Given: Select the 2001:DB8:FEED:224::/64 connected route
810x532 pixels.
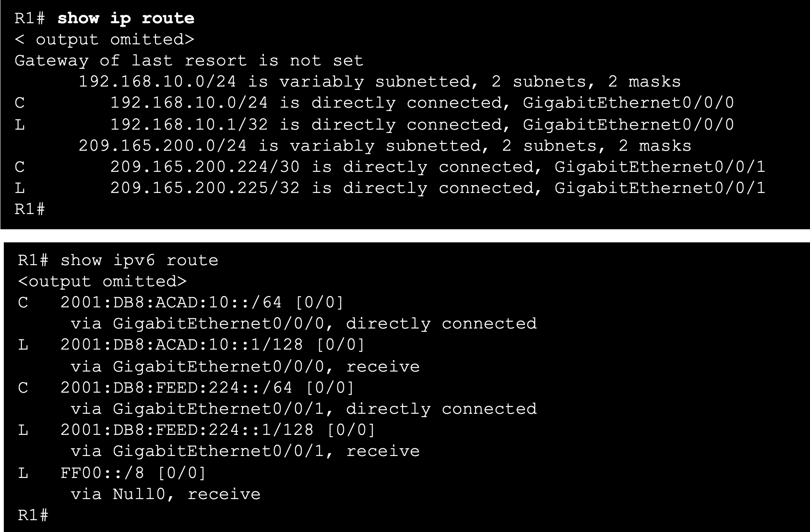Looking at the screenshot, I should click(186, 388).
